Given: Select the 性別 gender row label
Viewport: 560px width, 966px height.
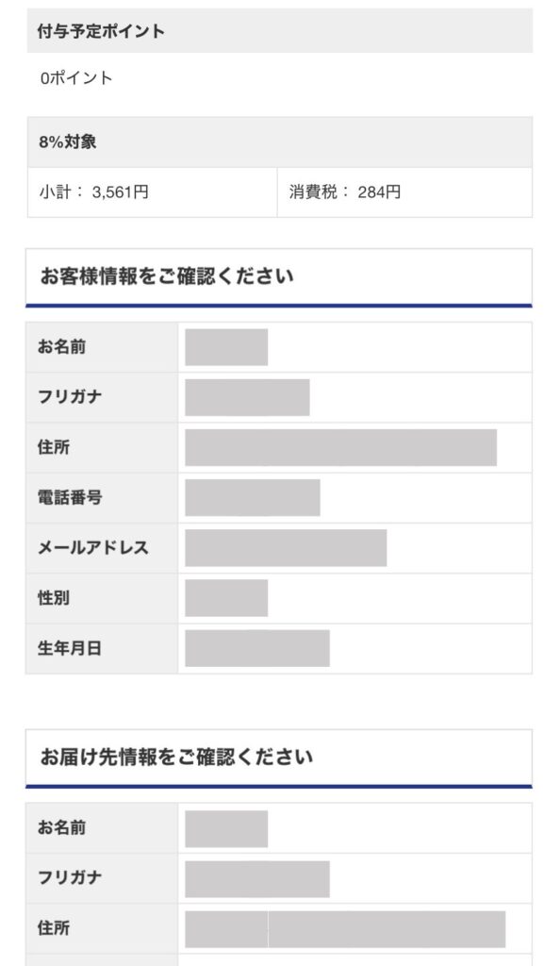Looking at the screenshot, I should [x=52, y=597].
